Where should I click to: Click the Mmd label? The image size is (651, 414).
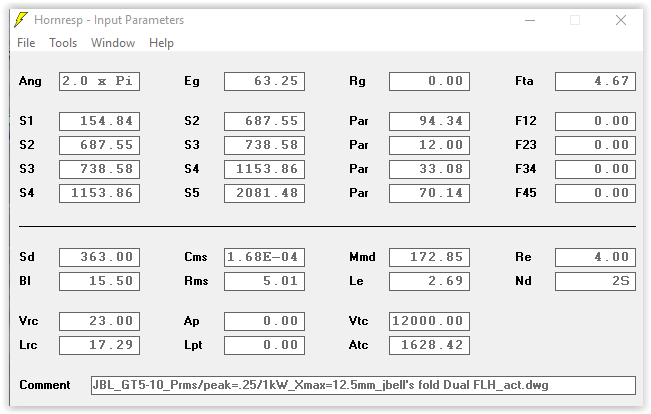click(362, 257)
